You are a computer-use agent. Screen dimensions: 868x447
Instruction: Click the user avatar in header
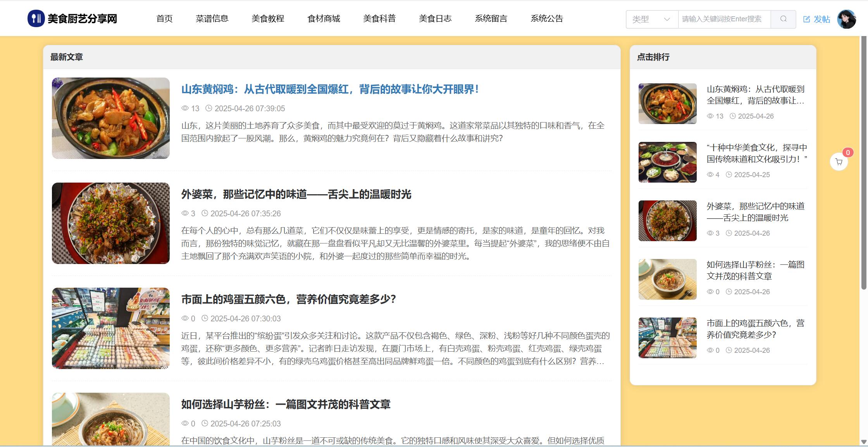[x=846, y=19]
